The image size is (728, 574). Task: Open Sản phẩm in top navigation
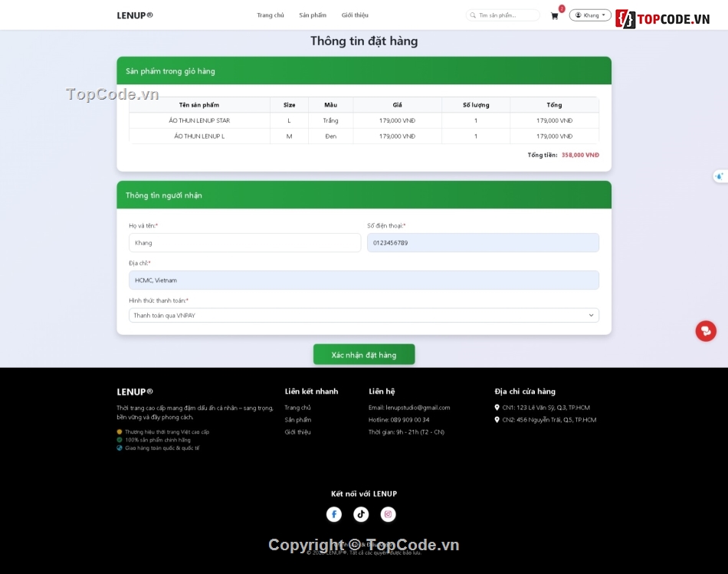coord(313,15)
